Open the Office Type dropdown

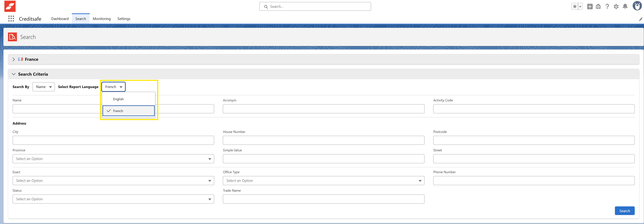tap(323, 180)
